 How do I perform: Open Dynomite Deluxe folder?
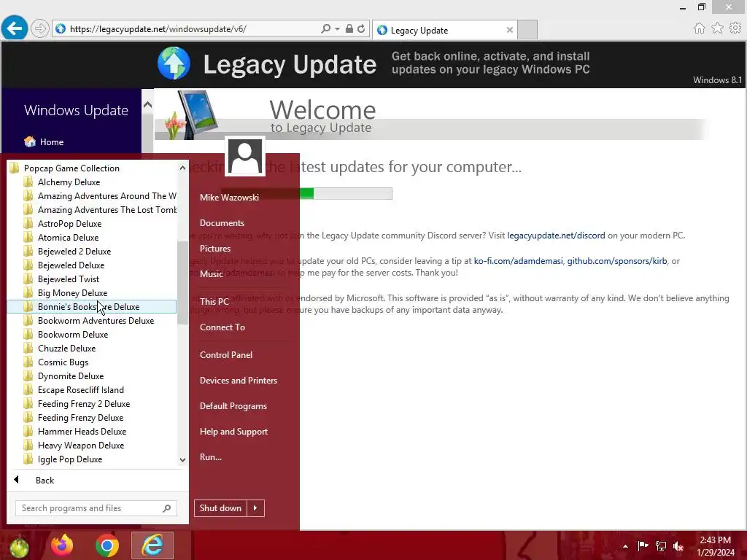point(91,376)
